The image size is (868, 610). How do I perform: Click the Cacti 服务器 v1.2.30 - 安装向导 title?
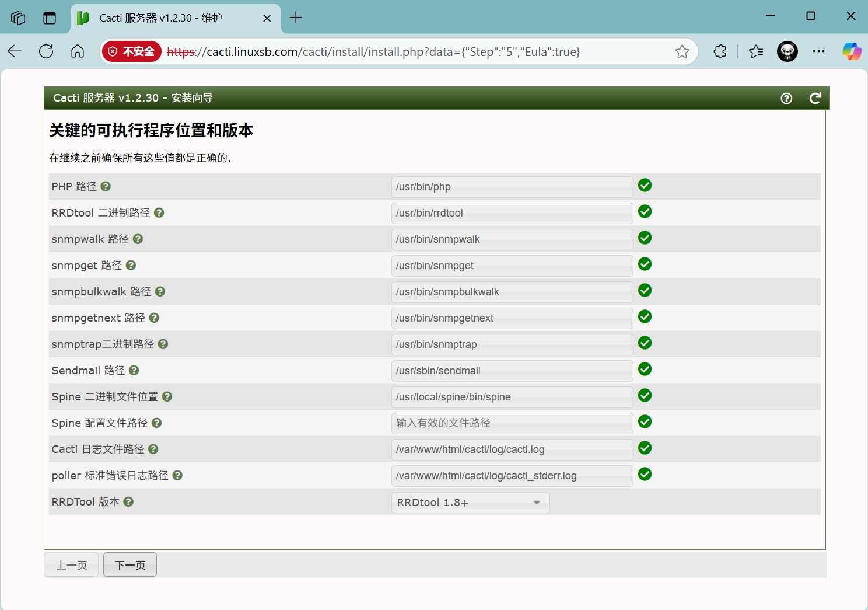tap(133, 98)
